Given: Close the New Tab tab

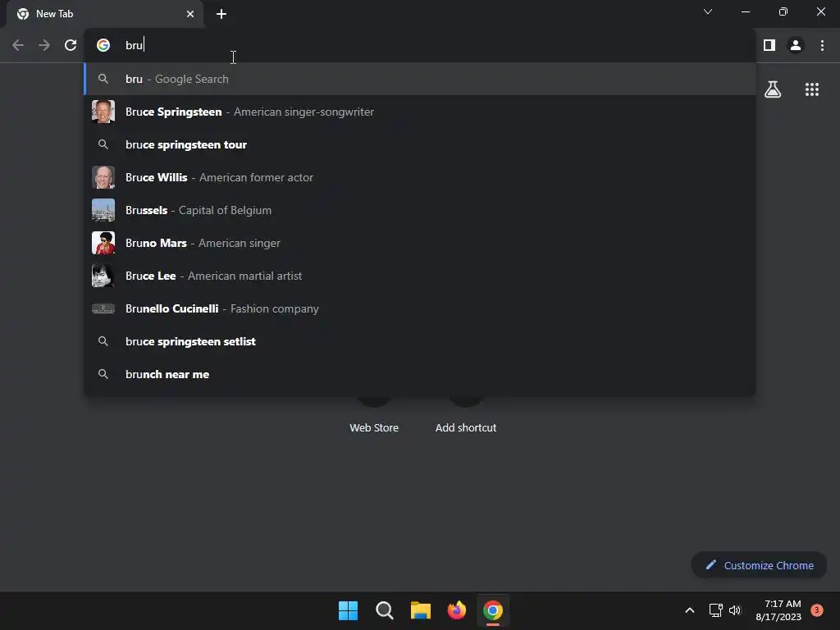Looking at the screenshot, I should 190,14.
